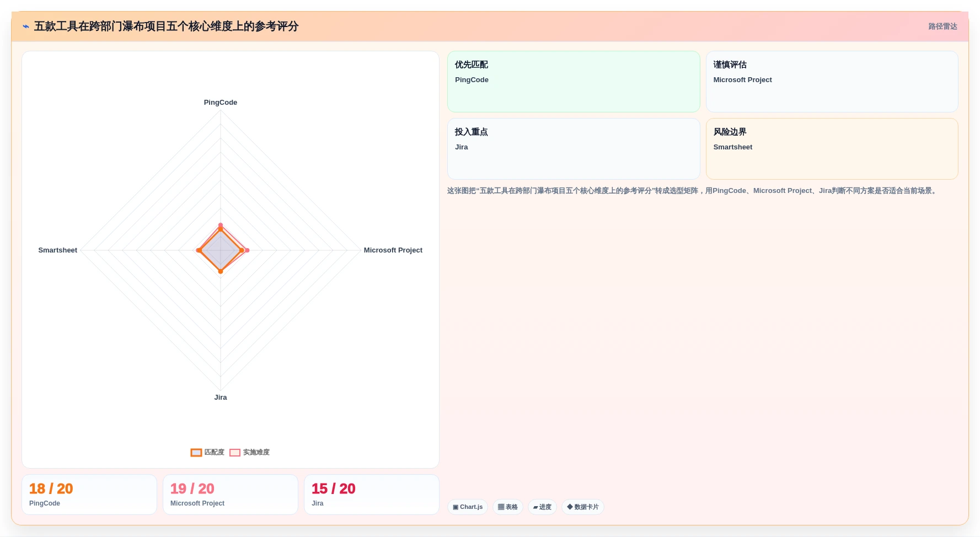Screen dimensions: 980x537
Task: Click the 匹配度 legend text
Action: [x=215, y=452]
